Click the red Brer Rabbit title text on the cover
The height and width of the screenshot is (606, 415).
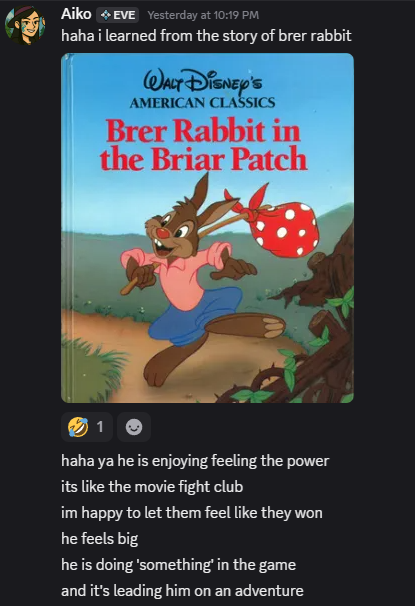click(203, 145)
